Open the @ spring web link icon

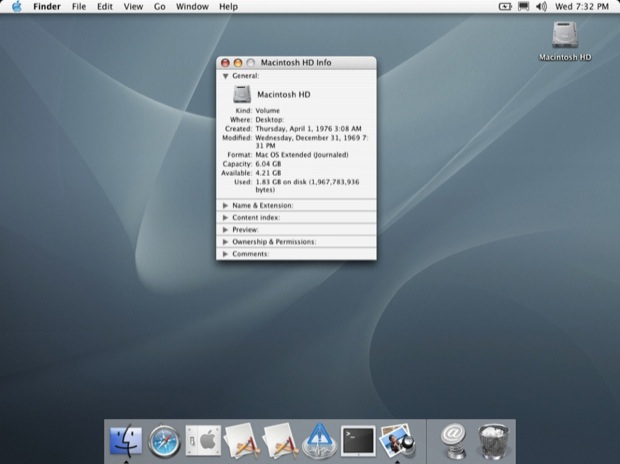(x=453, y=441)
